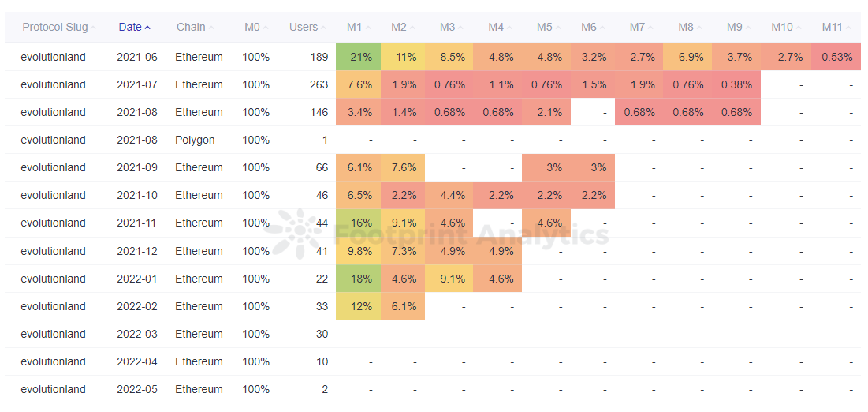This screenshot has width=868, height=412.
Task: Select the 2021-08 Polygon chain cell
Action: 195,140
